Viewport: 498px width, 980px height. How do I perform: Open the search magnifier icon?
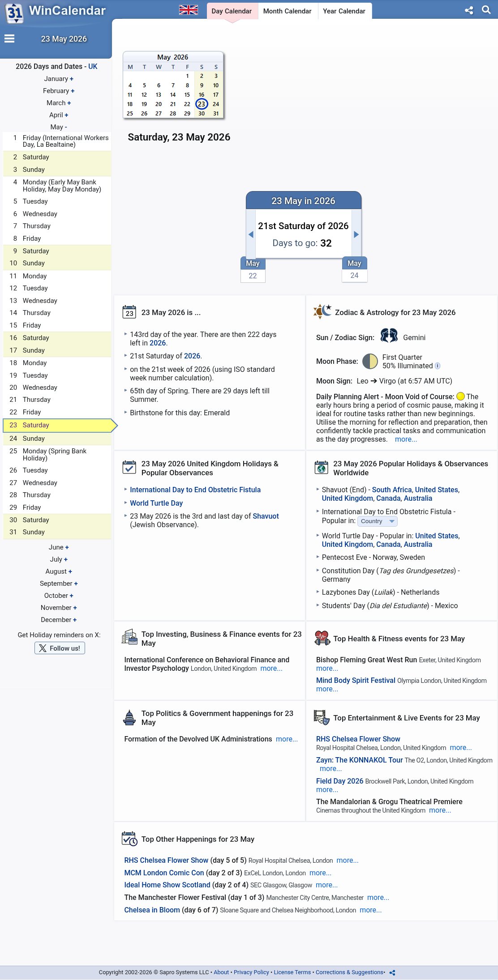pos(486,10)
